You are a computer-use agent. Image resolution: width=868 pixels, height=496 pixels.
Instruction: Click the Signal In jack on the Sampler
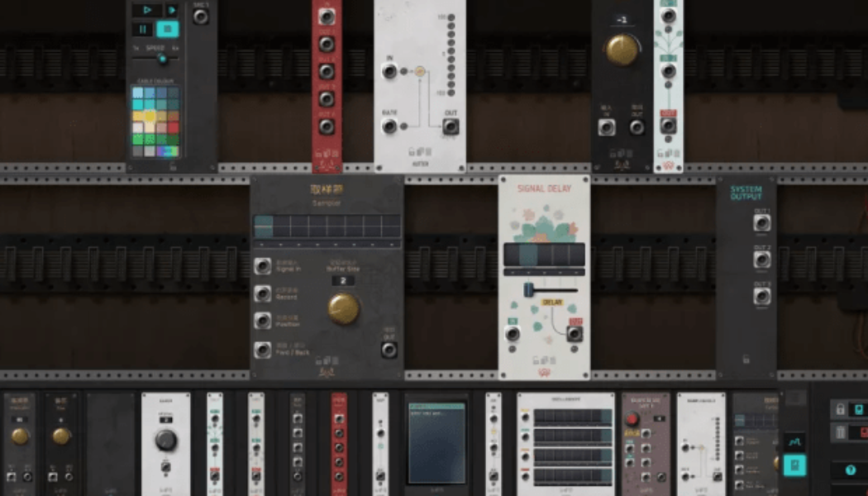coord(262,266)
